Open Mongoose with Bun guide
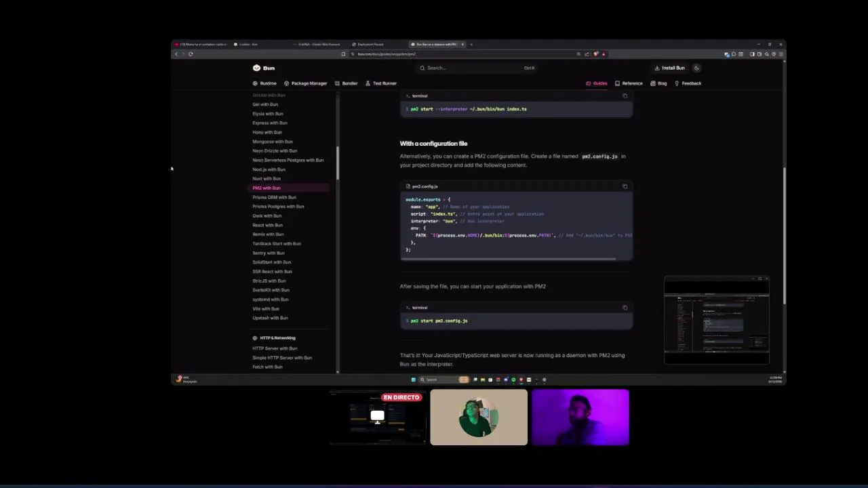Viewport: 868px width, 488px height. [x=273, y=142]
